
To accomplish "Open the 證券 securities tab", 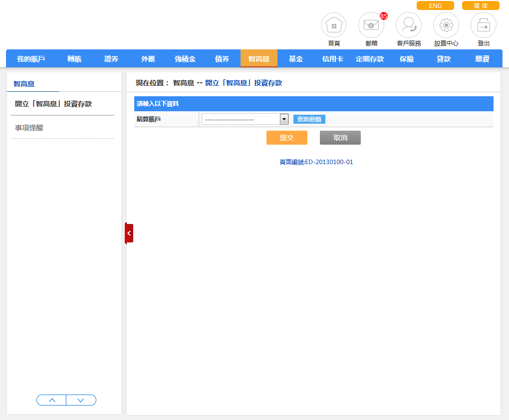I will tap(111, 59).
